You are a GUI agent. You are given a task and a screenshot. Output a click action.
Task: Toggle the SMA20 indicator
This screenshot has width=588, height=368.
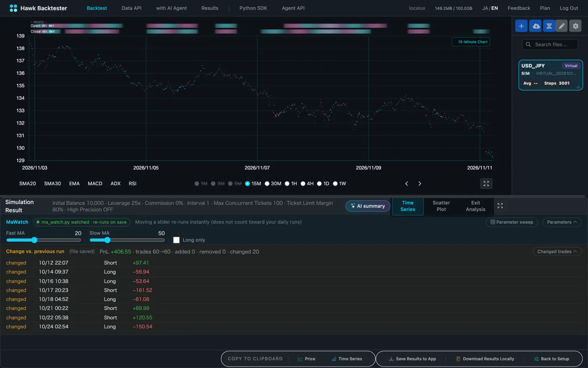[x=27, y=184]
